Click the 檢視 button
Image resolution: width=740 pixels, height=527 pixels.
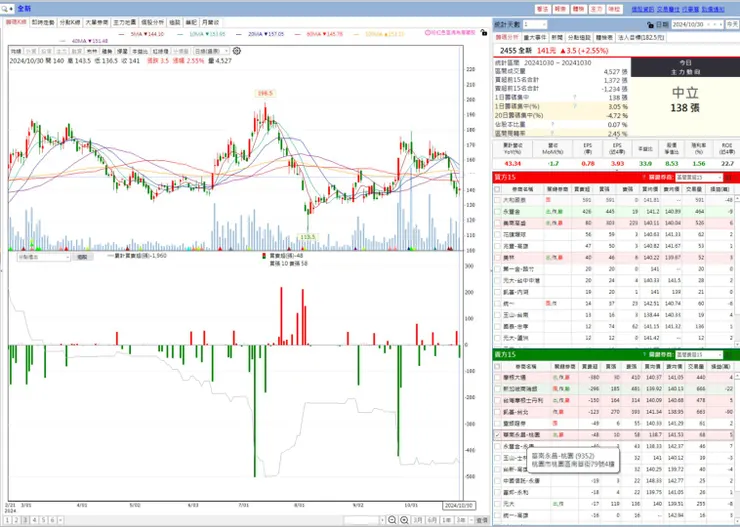click(83, 257)
